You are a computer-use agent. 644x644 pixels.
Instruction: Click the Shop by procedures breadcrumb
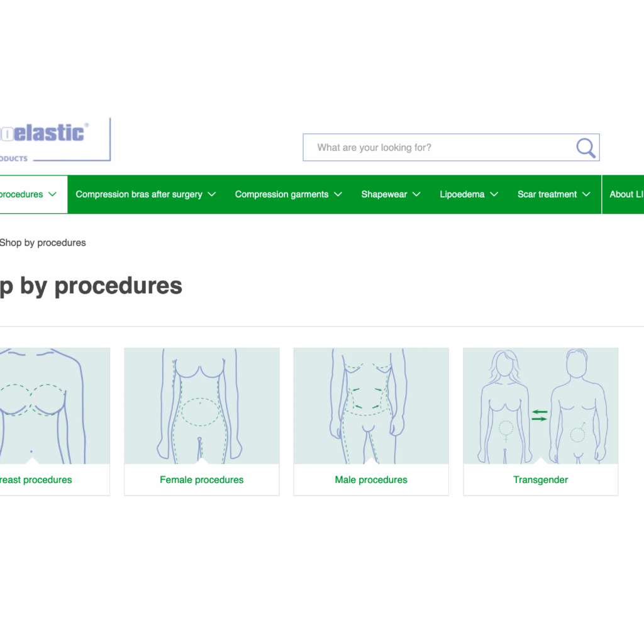click(x=43, y=243)
